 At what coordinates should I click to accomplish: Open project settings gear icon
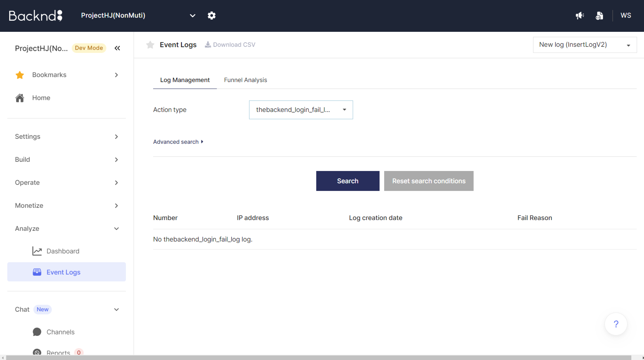pyautogui.click(x=211, y=15)
